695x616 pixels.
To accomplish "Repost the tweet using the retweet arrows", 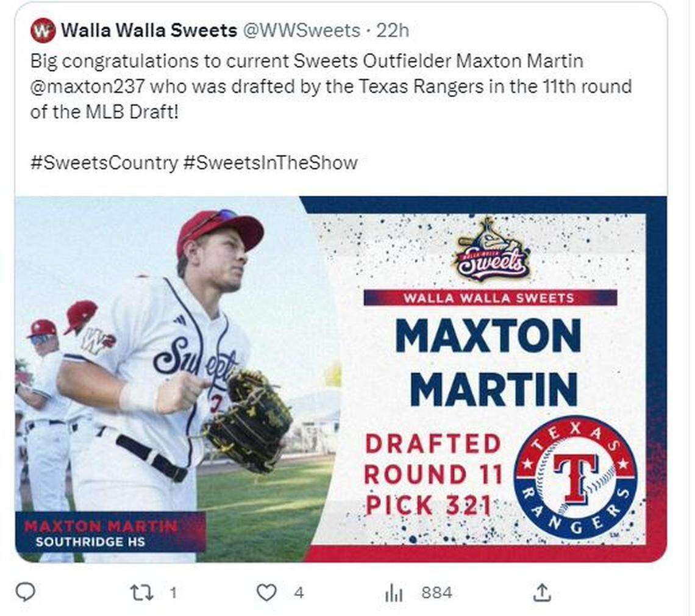I will 142,592.
